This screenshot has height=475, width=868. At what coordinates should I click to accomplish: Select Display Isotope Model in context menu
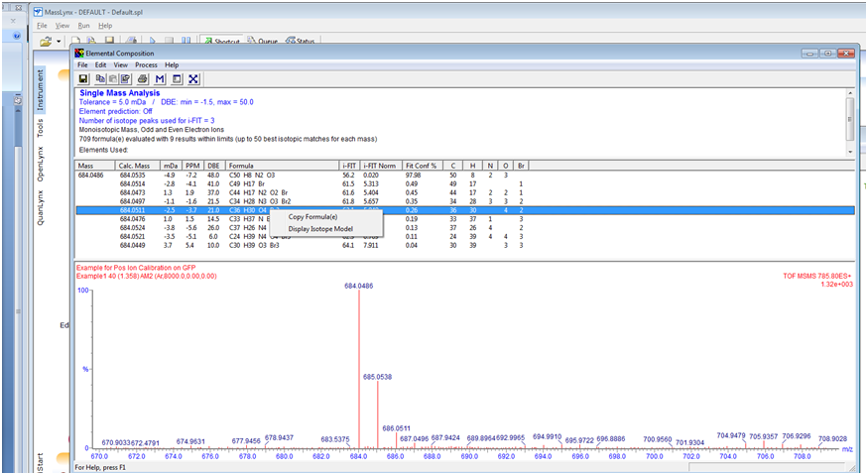pos(319,229)
